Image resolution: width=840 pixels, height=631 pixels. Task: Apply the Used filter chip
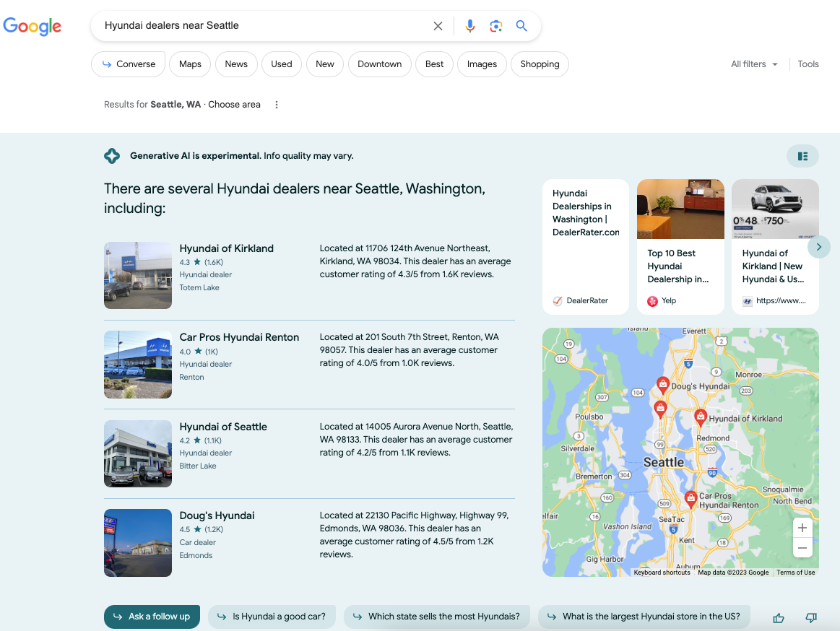coord(281,64)
